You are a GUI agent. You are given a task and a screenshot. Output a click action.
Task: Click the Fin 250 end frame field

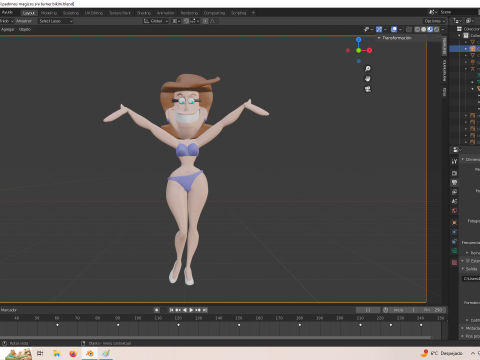point(433,310)
